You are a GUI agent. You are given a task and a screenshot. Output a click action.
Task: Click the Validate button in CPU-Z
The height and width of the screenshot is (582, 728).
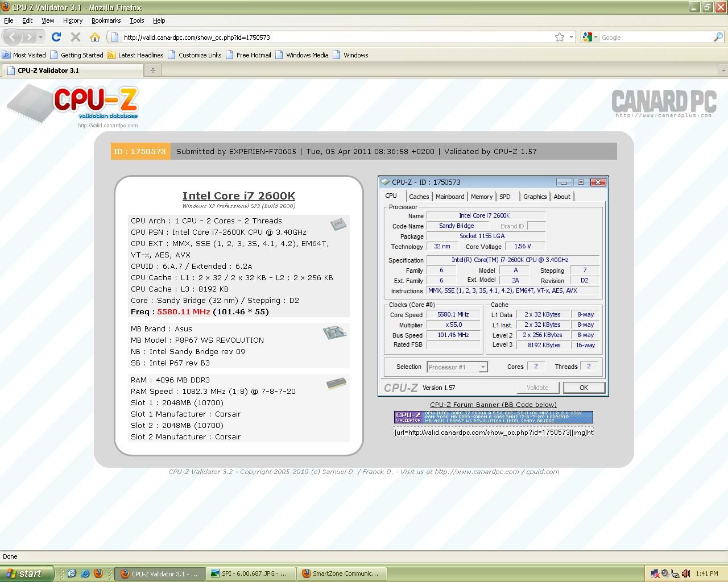pyautogui.click(x=537, y=388)
